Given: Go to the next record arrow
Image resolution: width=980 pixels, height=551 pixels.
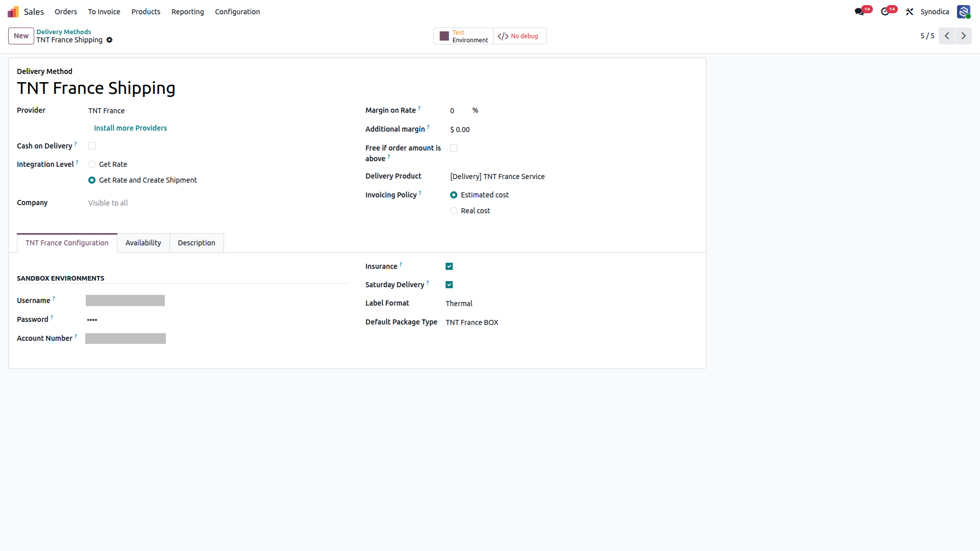Looking at the screenshot, I should (964, 36).
